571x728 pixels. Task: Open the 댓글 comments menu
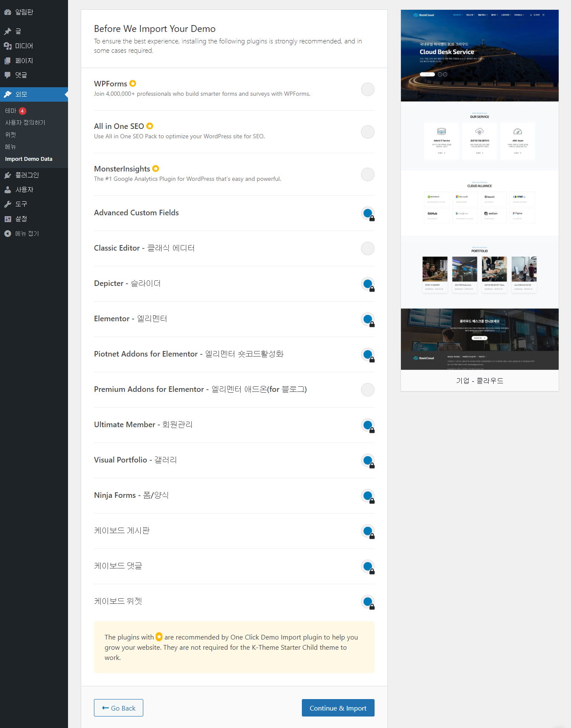click(x=34, y=75)
